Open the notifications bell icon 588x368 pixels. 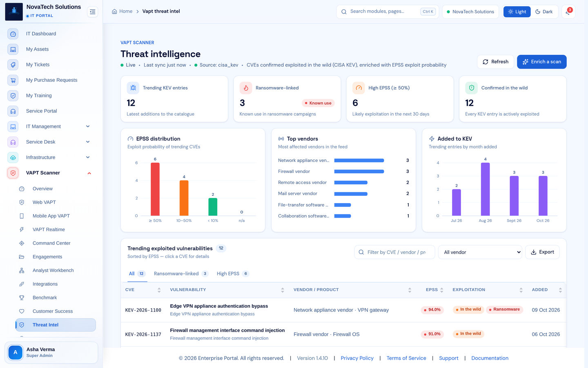tap(568, 12)
